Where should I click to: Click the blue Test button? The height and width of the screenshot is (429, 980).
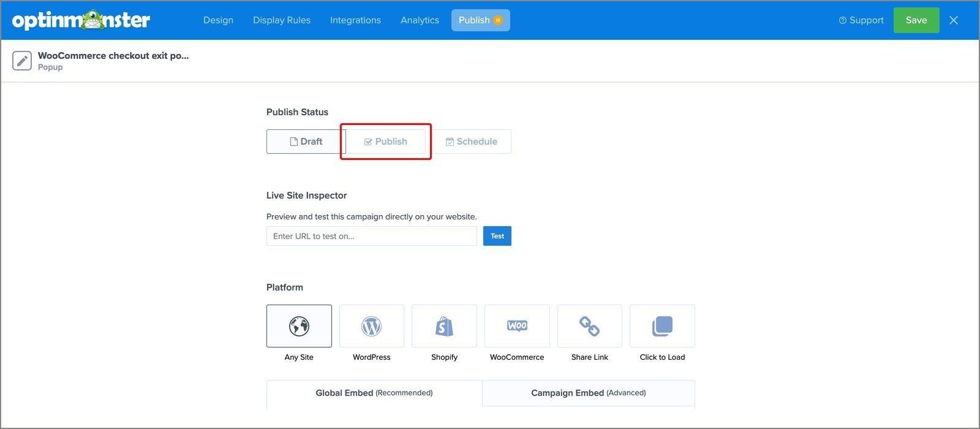(x=497, y=236)
